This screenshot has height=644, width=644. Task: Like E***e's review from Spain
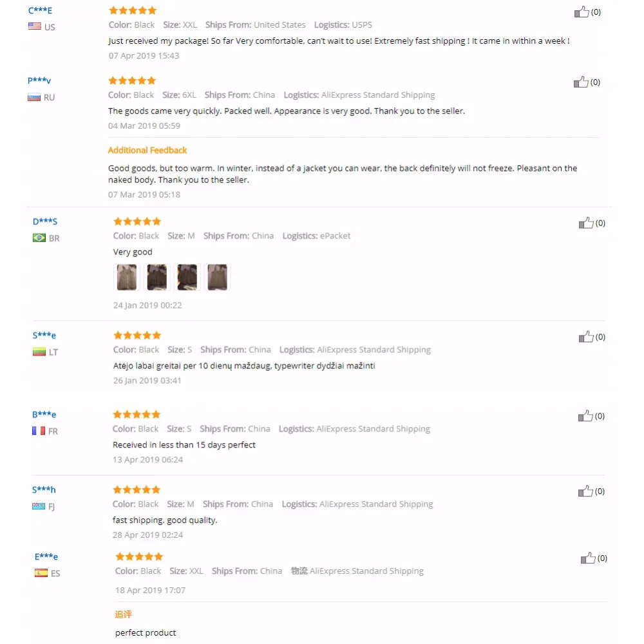point(588,558)
